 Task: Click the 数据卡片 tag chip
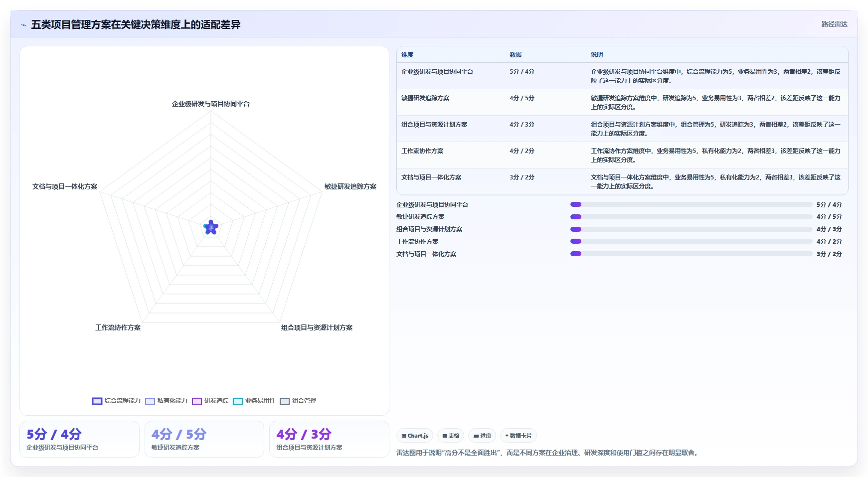tap(519, 436)
